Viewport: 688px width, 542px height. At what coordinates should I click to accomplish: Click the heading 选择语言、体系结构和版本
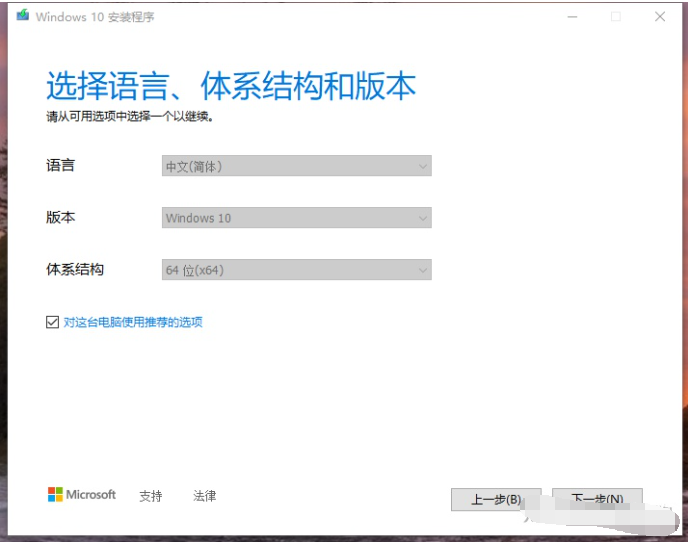(x=230, y=86)
